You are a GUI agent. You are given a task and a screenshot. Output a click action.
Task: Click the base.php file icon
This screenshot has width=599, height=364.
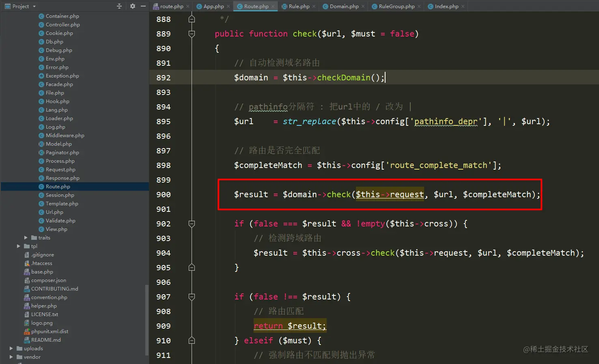[27, 272]
